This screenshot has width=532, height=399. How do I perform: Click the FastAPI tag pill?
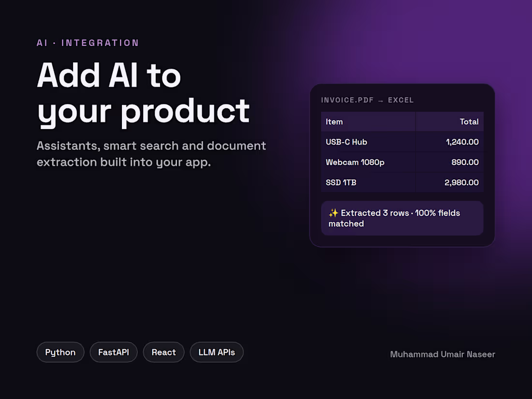coord(113,352)
